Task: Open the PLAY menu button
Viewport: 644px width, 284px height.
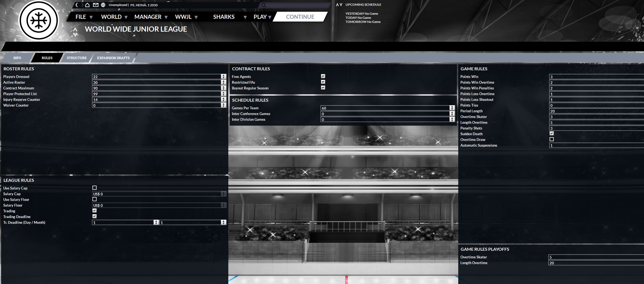Action: (262, 17)
